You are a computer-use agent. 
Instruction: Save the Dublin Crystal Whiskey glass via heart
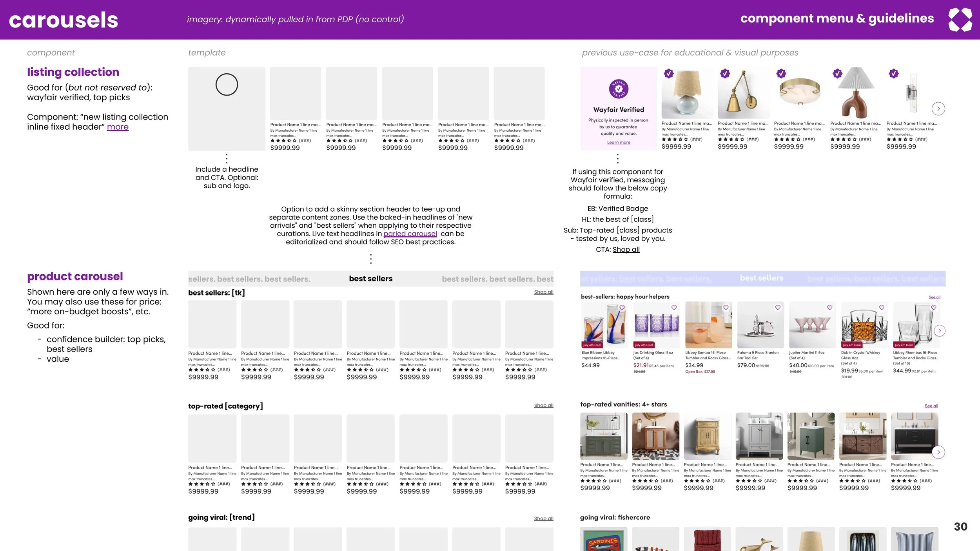[882, 308]
